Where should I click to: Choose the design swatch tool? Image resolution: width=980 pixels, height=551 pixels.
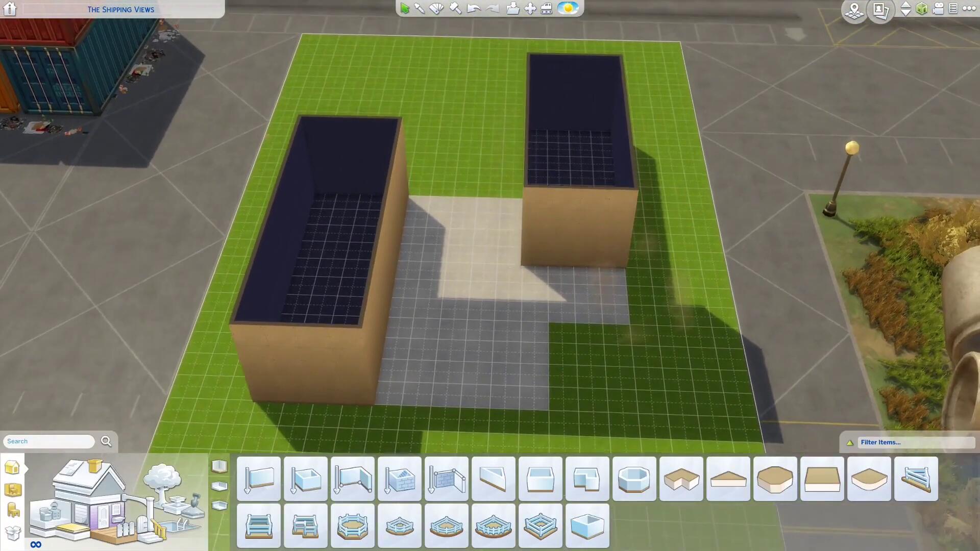pos(436,9)
